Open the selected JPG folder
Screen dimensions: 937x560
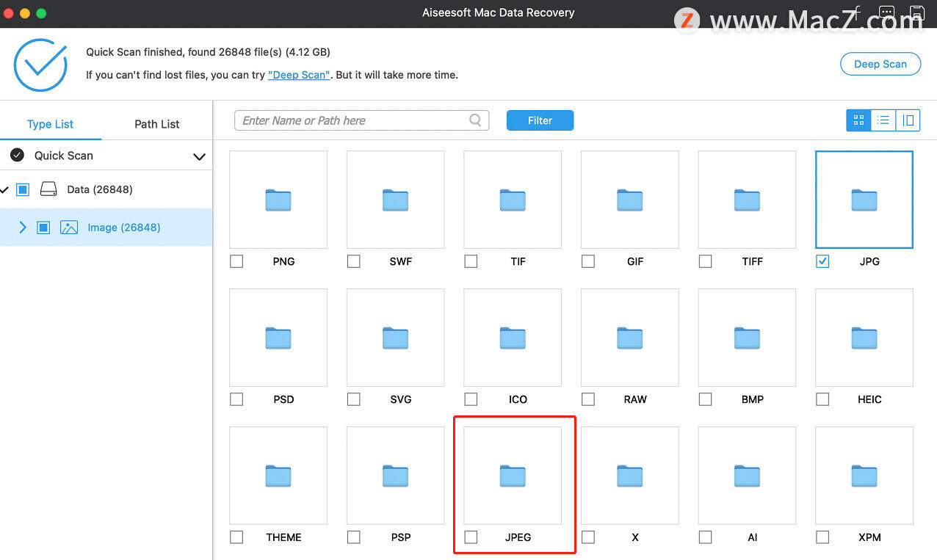[864, 200]
